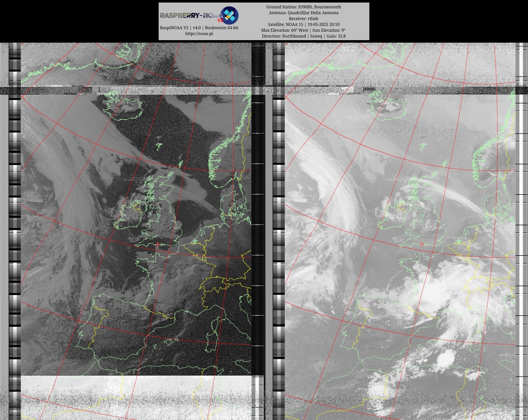Select the 'Antenna: Quadrifilar Helix Antenna' line
The height and width of the screenshot is (420, 528).
tap(304, 13)
